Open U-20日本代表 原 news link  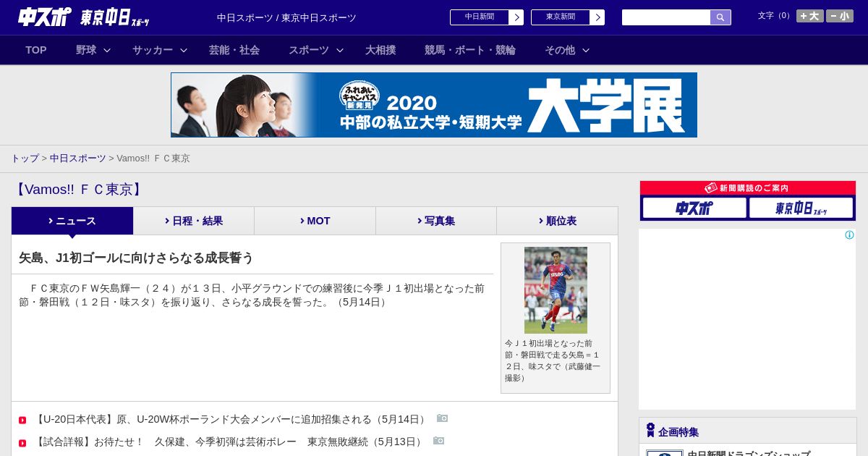pyautogui.click(x=231, y=419)
